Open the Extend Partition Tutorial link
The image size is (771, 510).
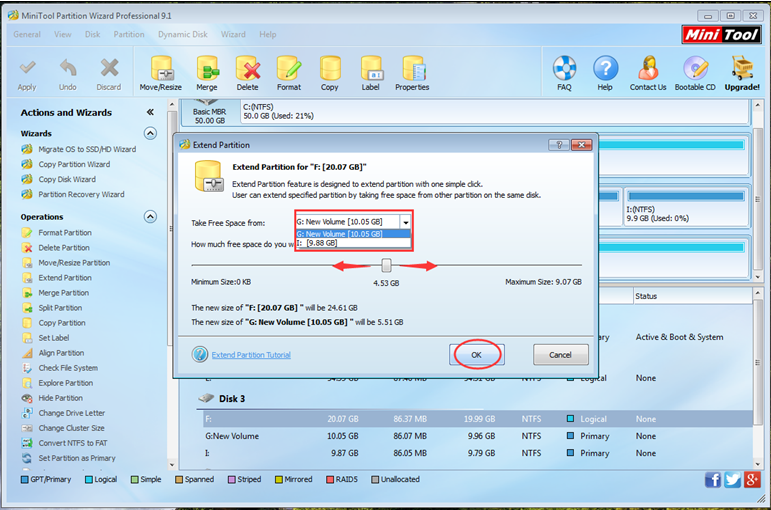click(251, 355)
